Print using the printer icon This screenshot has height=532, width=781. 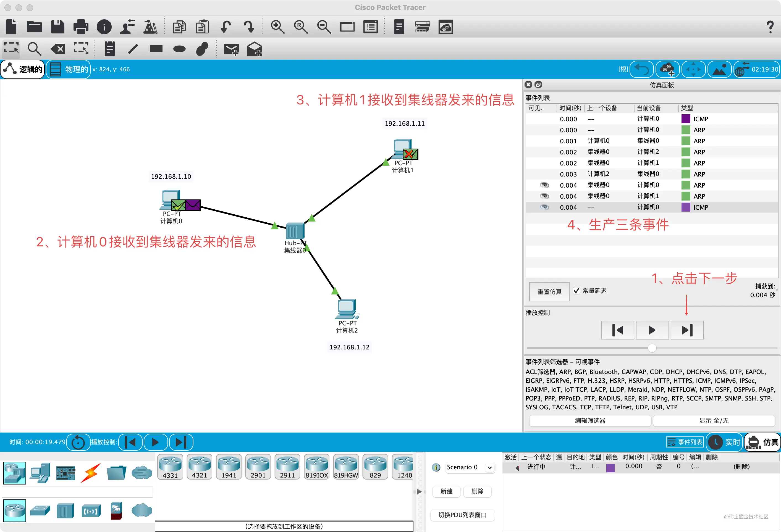pos(81,27)
